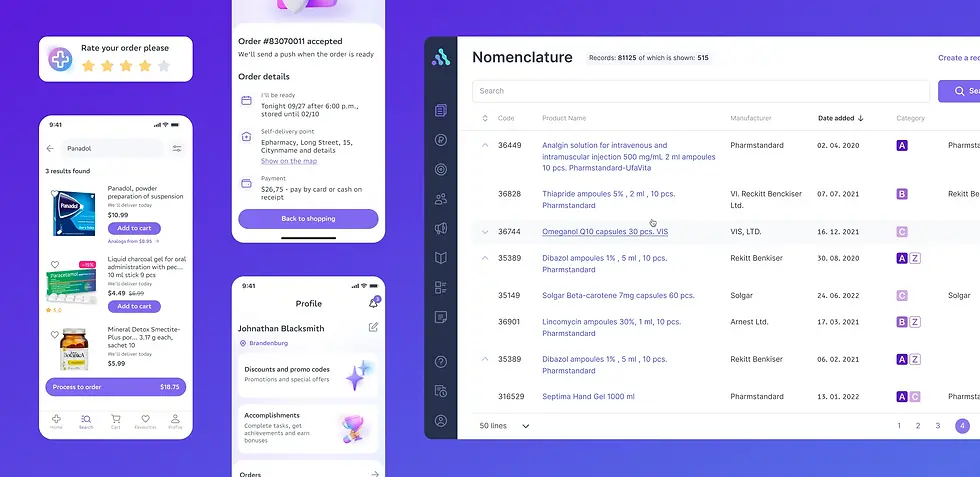This screenshot has width=980, height=477.
Task: Open the document history clock icon in sidebar
Action: tap(441, 391)
